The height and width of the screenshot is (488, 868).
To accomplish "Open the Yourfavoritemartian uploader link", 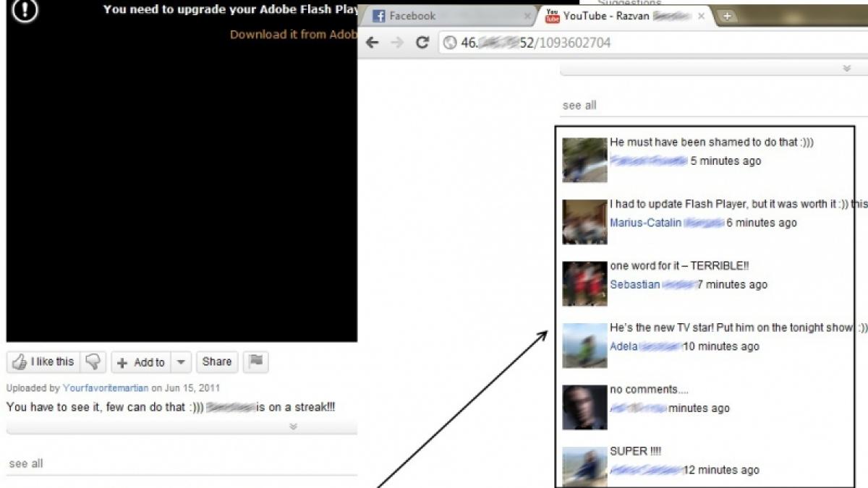I will pos(106,388).
